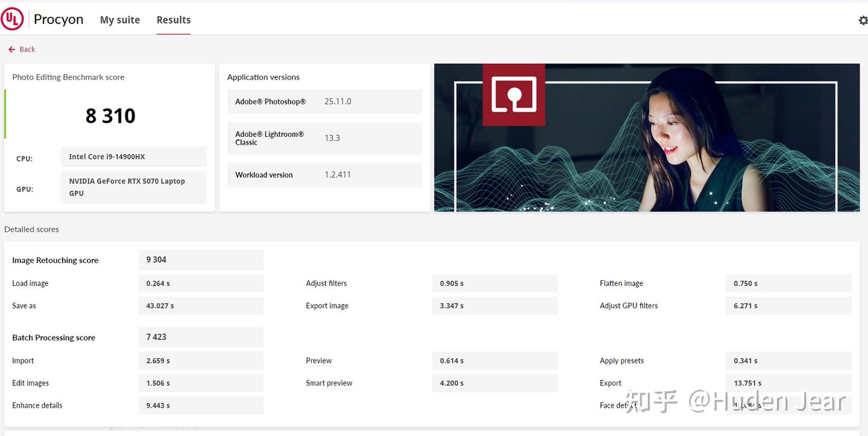Select the workload version "1.2.411"
This screenshot has width=868, height=436.
[338, 175]
